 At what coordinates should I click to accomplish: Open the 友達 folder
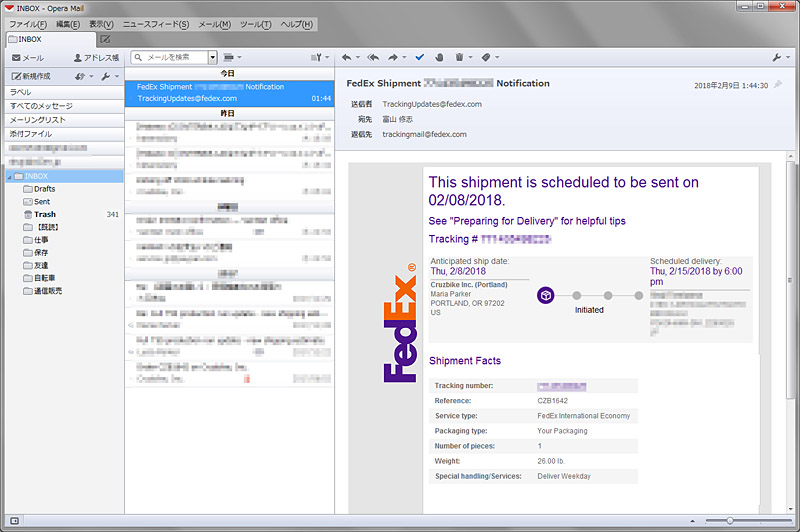point(36,265)
